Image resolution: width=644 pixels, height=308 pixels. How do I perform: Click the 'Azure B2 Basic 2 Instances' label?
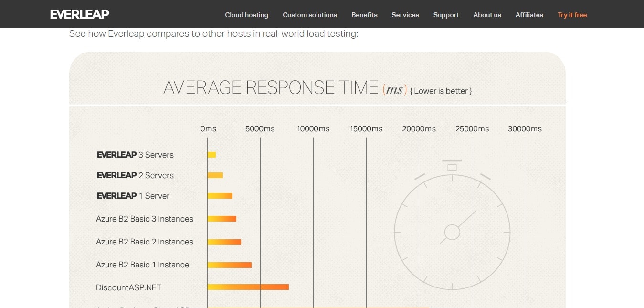(145, 242)
